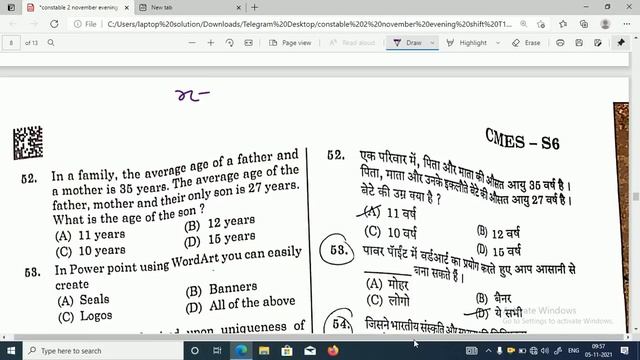Viewport: 640px width, 360px height.
Task: Open the Collections icon
Action: click(x=584, y=24)
